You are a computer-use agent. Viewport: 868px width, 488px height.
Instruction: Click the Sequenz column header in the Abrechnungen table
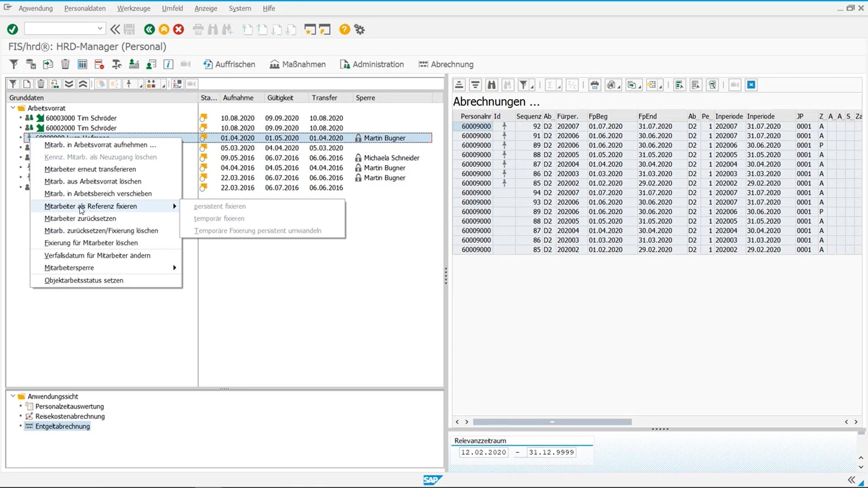pos(528,116)
